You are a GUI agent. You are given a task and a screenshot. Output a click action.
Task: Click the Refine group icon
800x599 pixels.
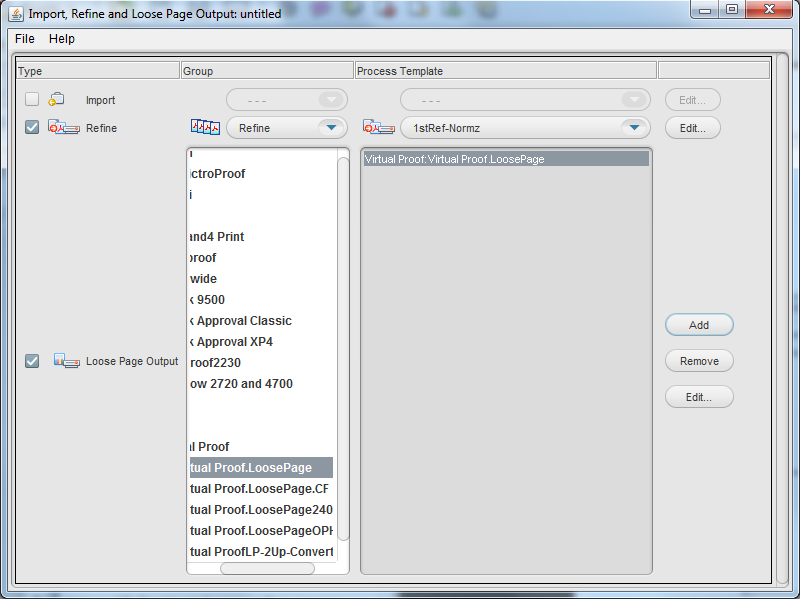[x=204, y=128]
